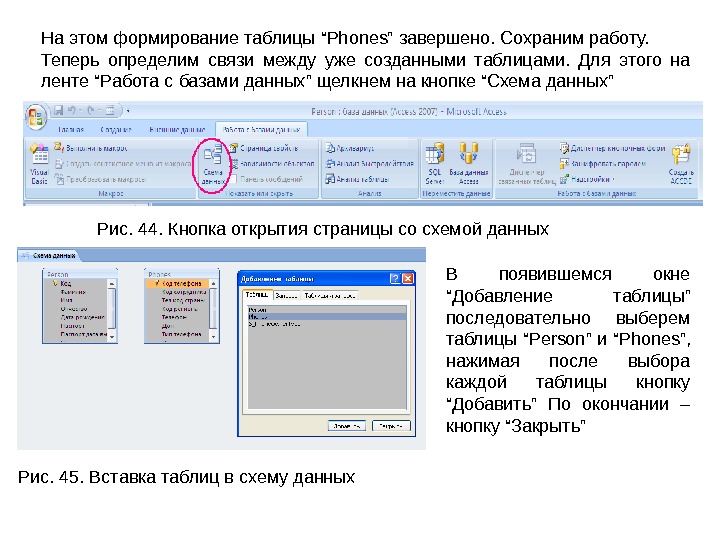Select Таблицы и запросы tab in dialog
Screen dimensions: 720x540
point(329,295)
